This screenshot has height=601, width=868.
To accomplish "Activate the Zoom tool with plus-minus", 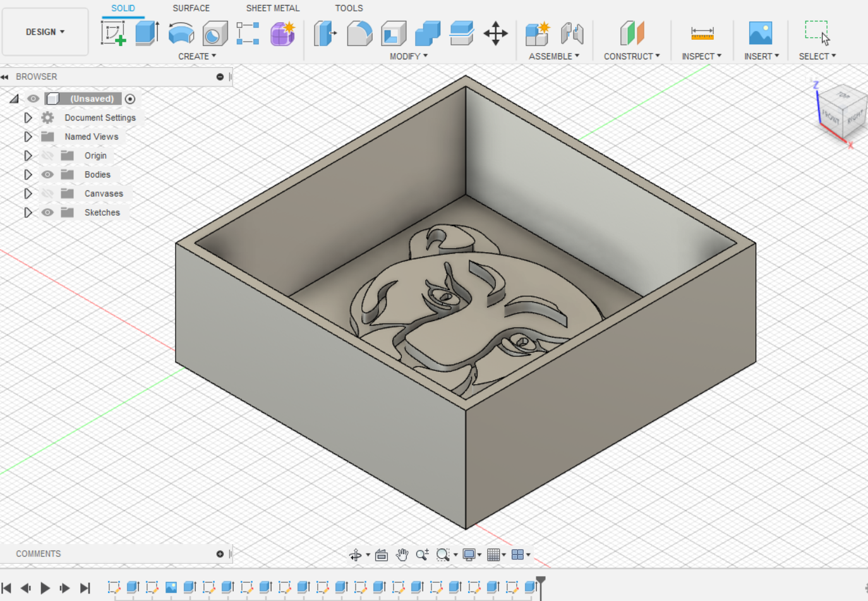I will click(423, 555).
